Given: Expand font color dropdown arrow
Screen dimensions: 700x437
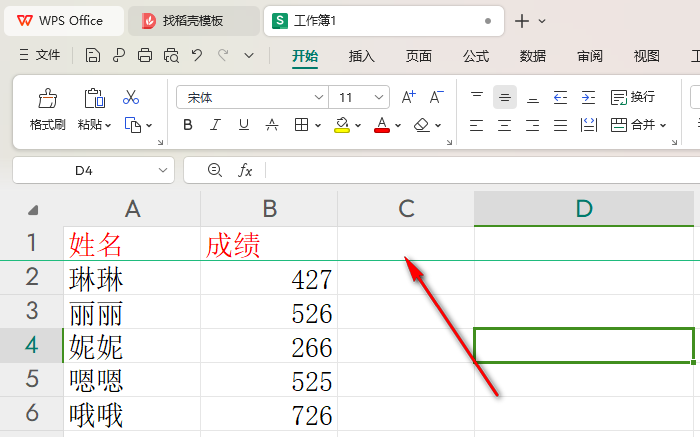Looking at the screenshot, I should pos(398,125).
